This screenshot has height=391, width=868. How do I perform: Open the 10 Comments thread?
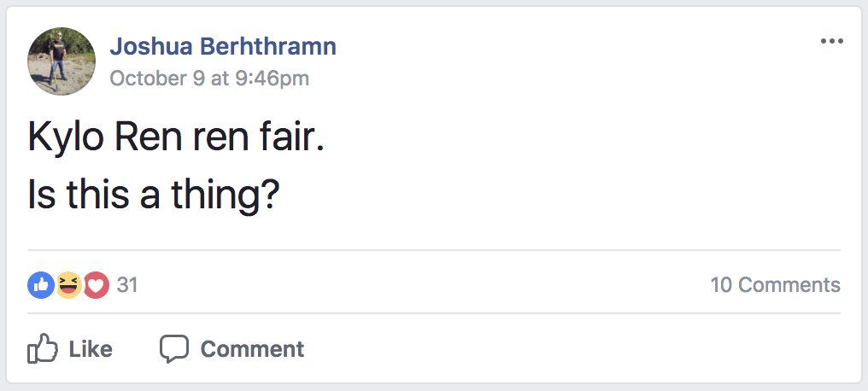[x=775, y=285]
